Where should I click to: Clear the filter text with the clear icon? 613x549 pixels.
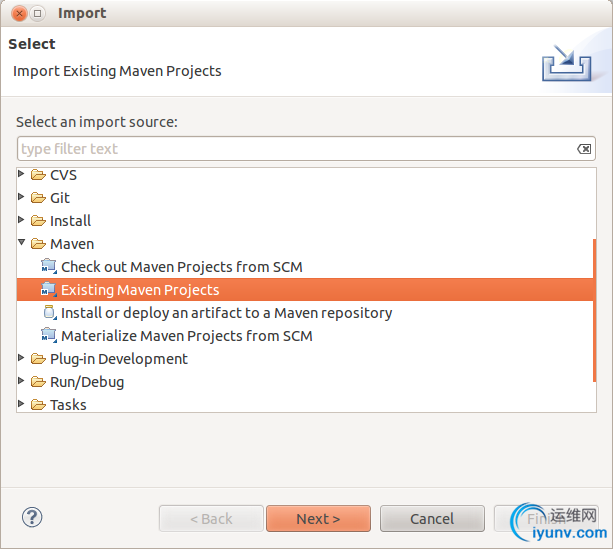point(584,149)
